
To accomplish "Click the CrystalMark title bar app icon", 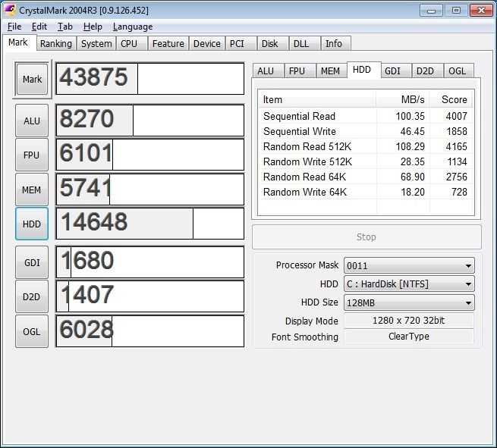I will coord(10,10).
